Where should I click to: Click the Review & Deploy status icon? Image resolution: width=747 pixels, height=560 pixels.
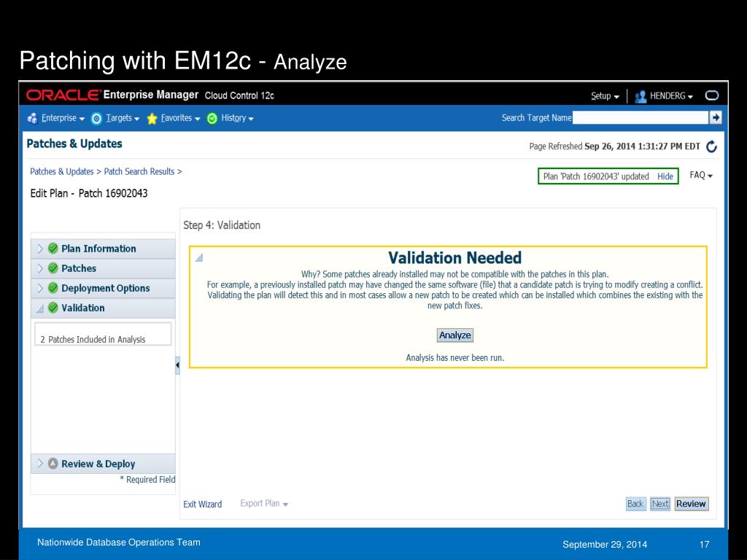[53, 463]
